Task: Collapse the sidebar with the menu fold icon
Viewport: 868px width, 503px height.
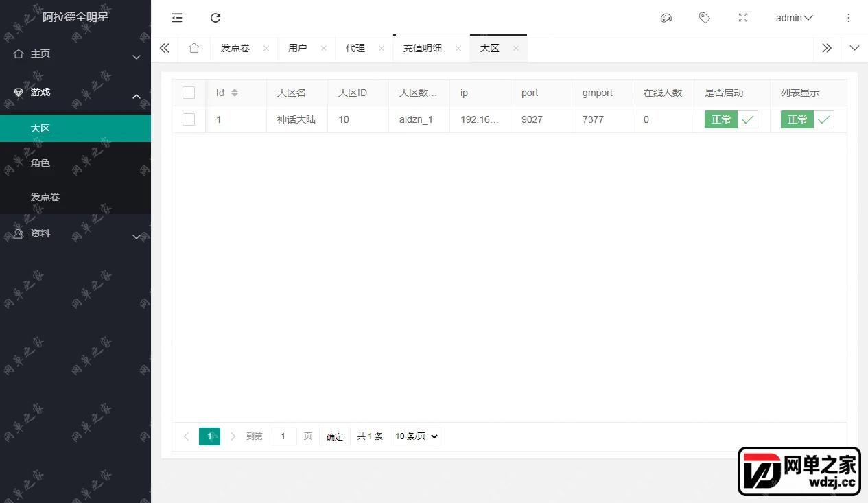Action: [177, 18]
